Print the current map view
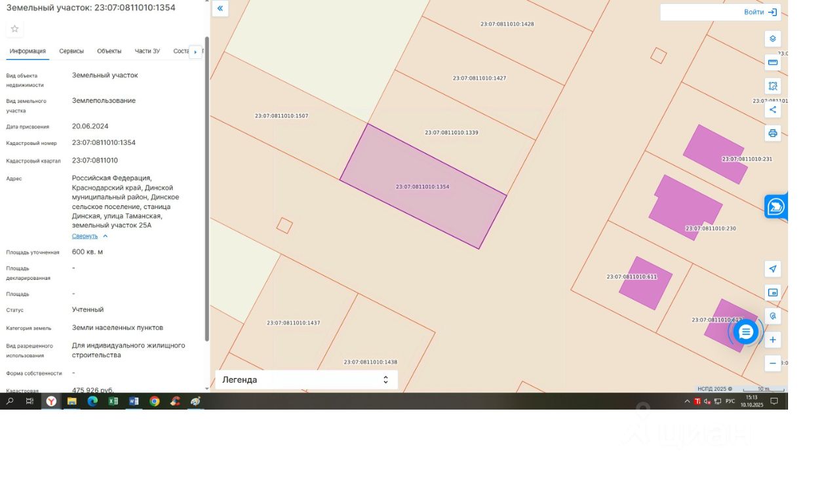This screenshot has width=839, height=504. [773, 133]
